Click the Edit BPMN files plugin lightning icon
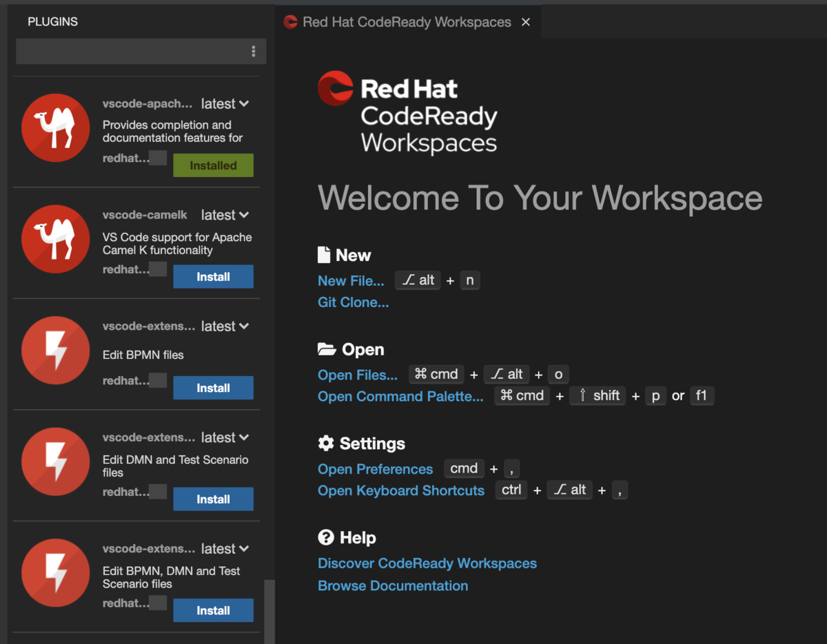This screenshot has height=644, width=827. coord(55,351)
